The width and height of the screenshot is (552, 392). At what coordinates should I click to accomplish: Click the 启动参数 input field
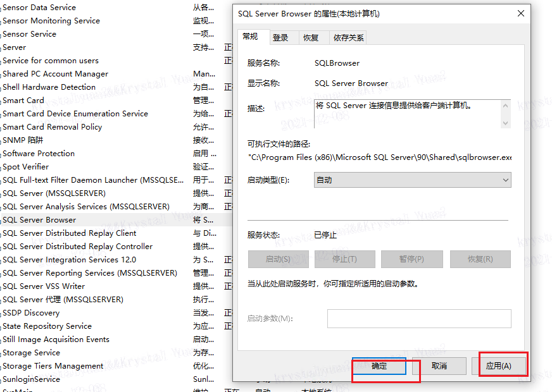[419, 319]
